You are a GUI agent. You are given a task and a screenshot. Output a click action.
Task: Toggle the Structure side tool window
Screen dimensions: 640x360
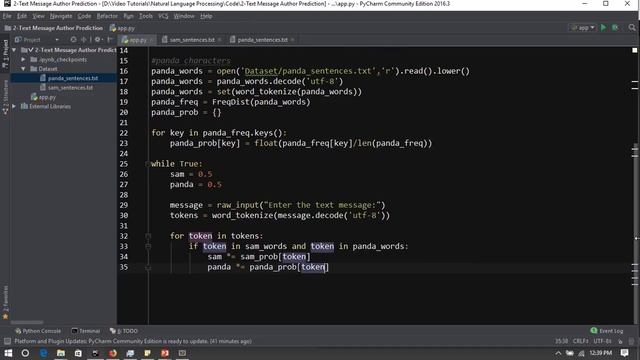click(5, 97)
